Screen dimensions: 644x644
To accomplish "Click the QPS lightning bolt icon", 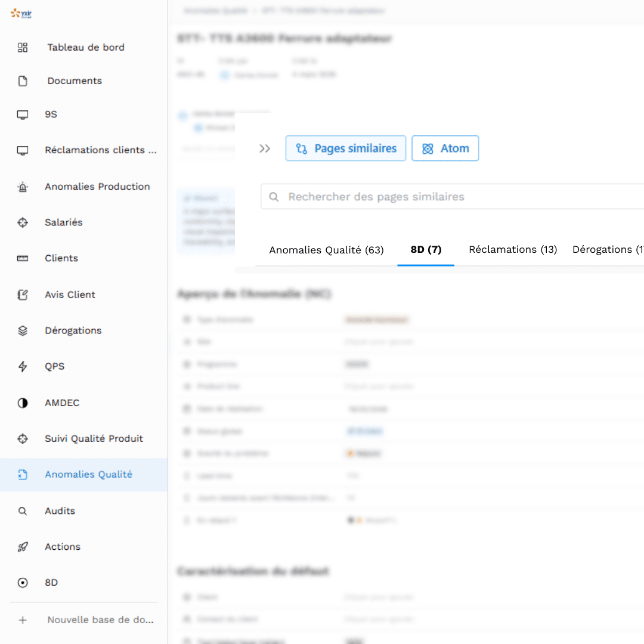I will [x=23, y=366].
